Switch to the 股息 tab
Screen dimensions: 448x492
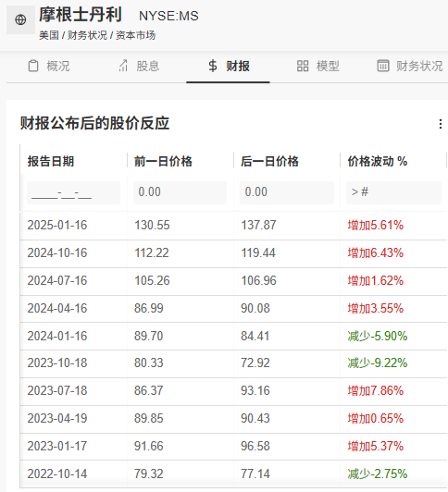click(x=139, y=67)
